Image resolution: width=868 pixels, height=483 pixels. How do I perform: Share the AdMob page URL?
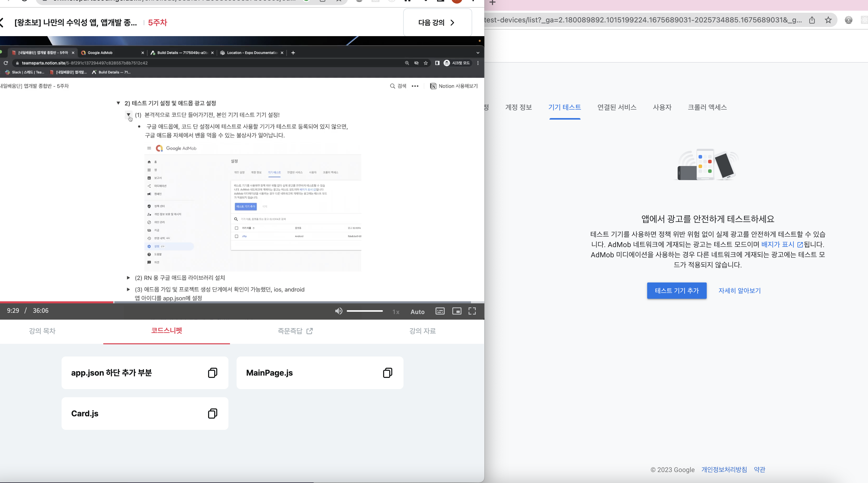[812, 20]
